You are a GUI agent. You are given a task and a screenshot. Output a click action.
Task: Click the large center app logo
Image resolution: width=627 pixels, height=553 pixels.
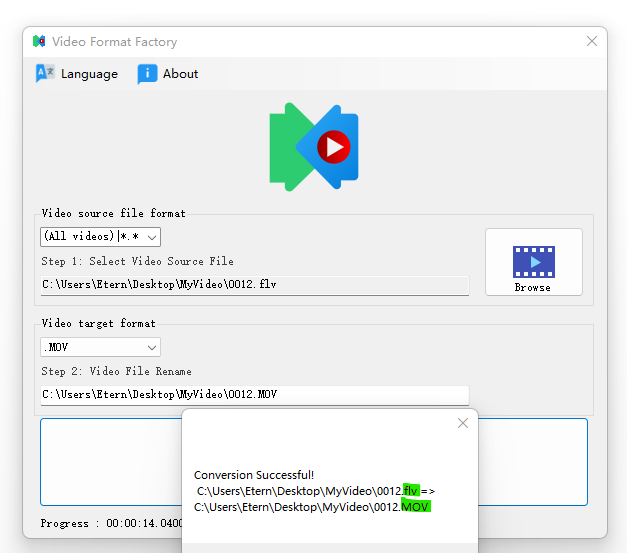(314, 147)
